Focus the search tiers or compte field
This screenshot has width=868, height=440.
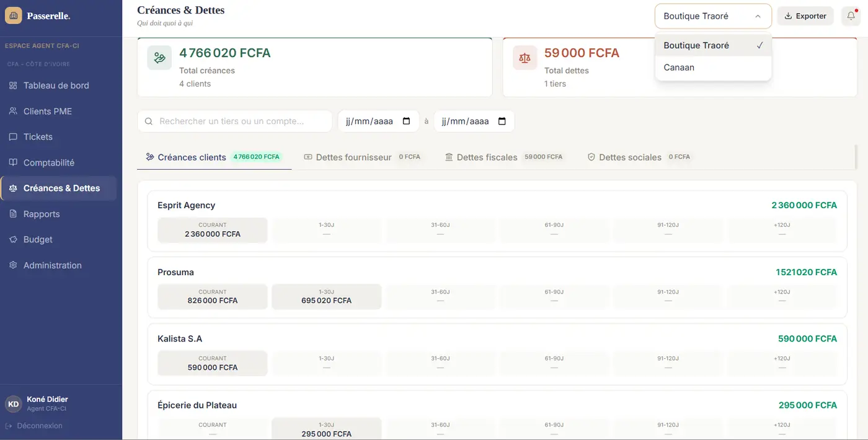(x=234, y=121)
